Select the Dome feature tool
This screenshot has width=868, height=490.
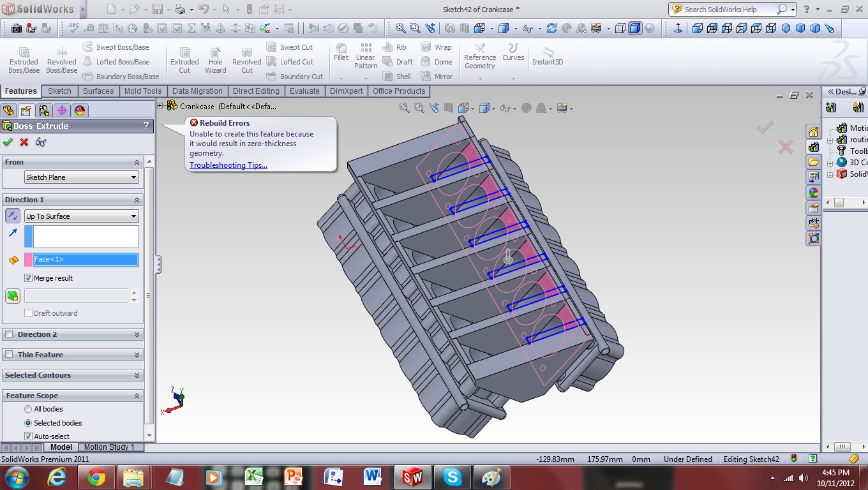[437, 62]
